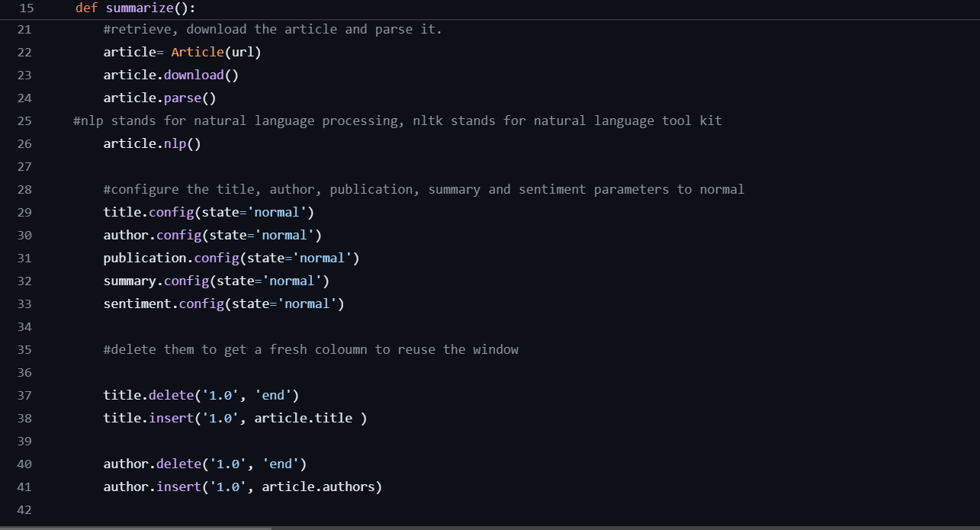
Task: Select line number 26 in the gutter
Action: click(24, 143)
